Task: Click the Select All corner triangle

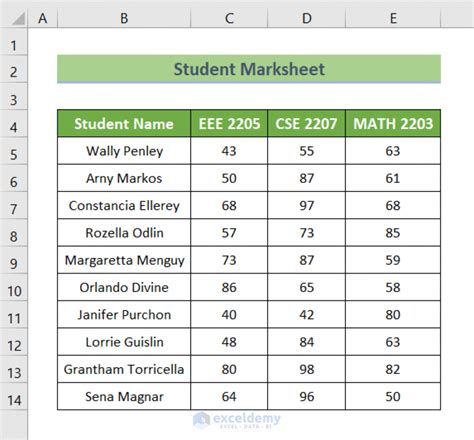Action: 18,18
